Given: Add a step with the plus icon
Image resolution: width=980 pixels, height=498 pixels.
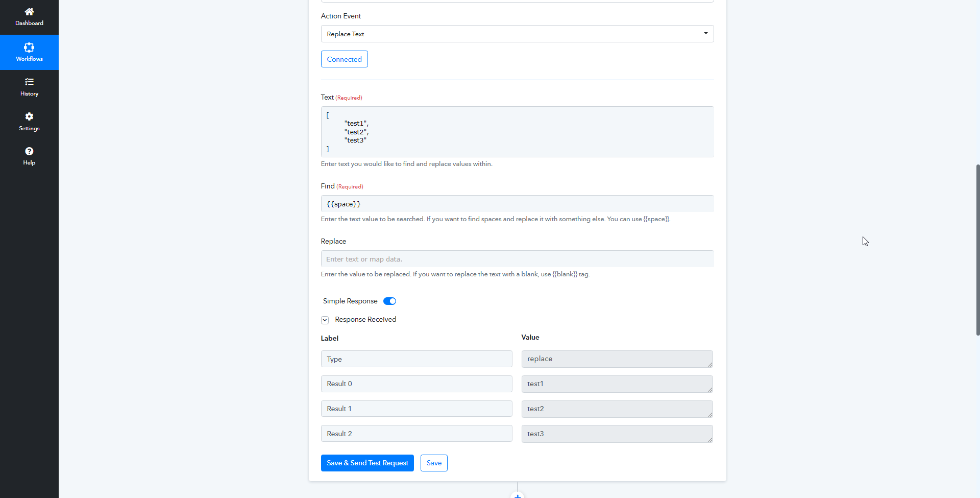Looking at the screenshot, I should pos(518,495).
